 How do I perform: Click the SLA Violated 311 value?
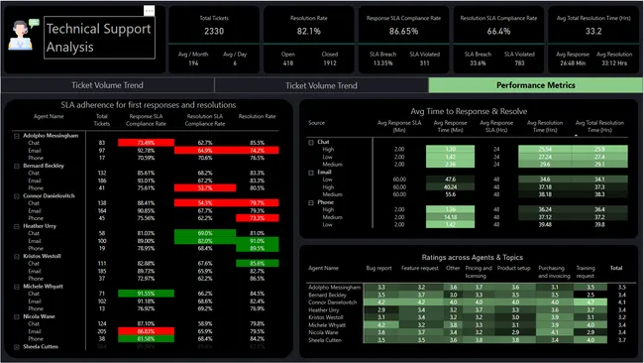click(424, 63)
